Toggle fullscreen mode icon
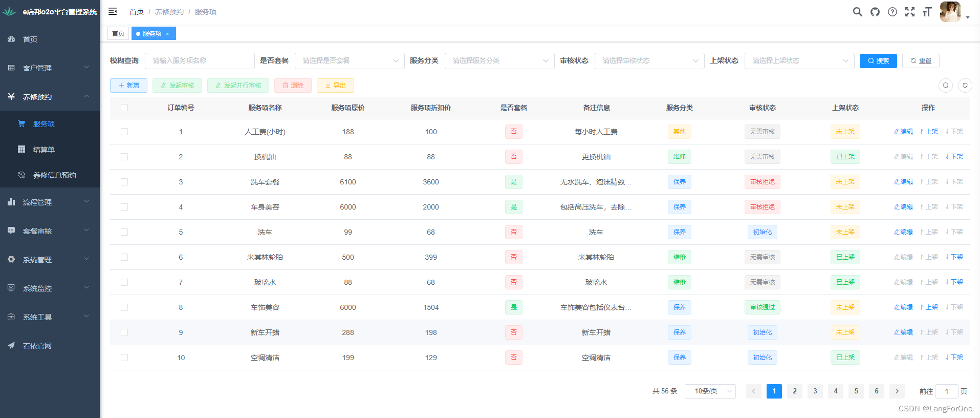Screen dimensions: 980x418 [x=910, y=12]
